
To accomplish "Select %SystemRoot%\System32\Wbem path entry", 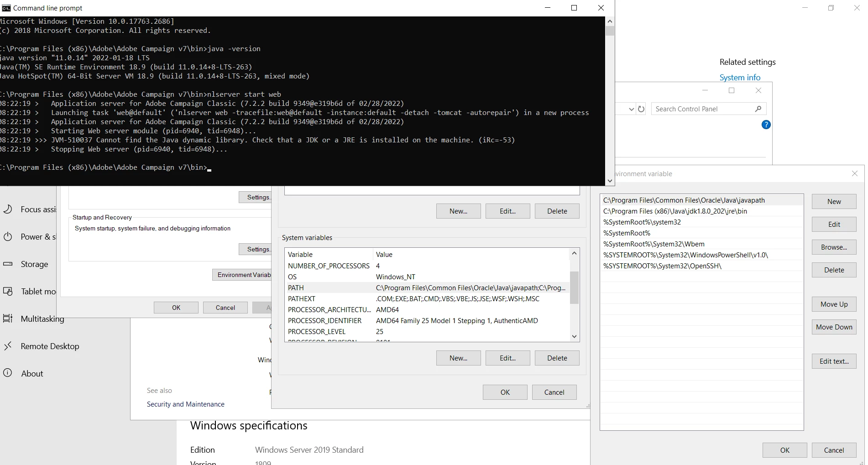I will point(701,244).
